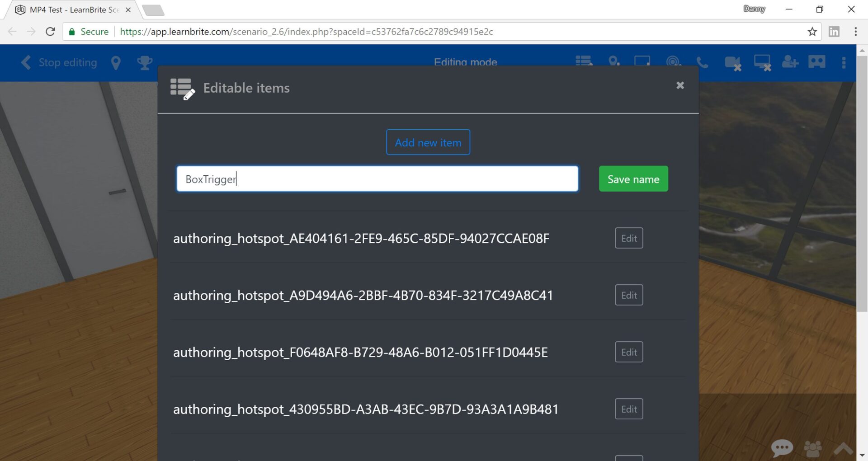Click the phone call icon

click(702, 62)
